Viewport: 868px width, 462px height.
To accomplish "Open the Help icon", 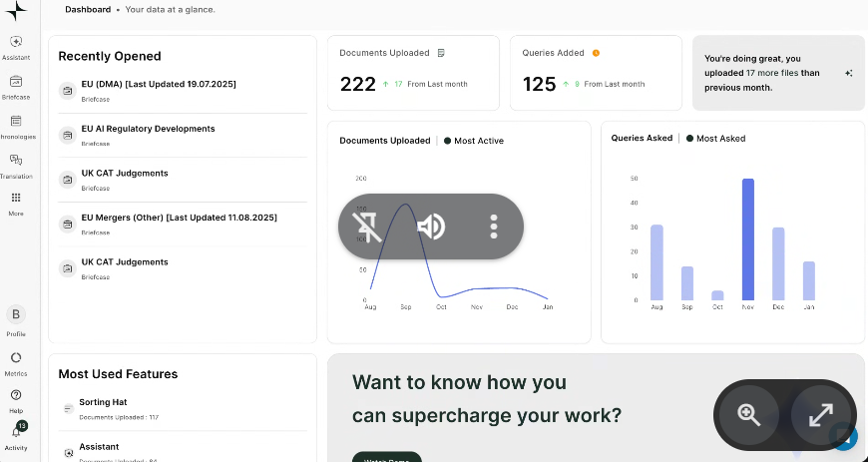I will coord(16,395).
